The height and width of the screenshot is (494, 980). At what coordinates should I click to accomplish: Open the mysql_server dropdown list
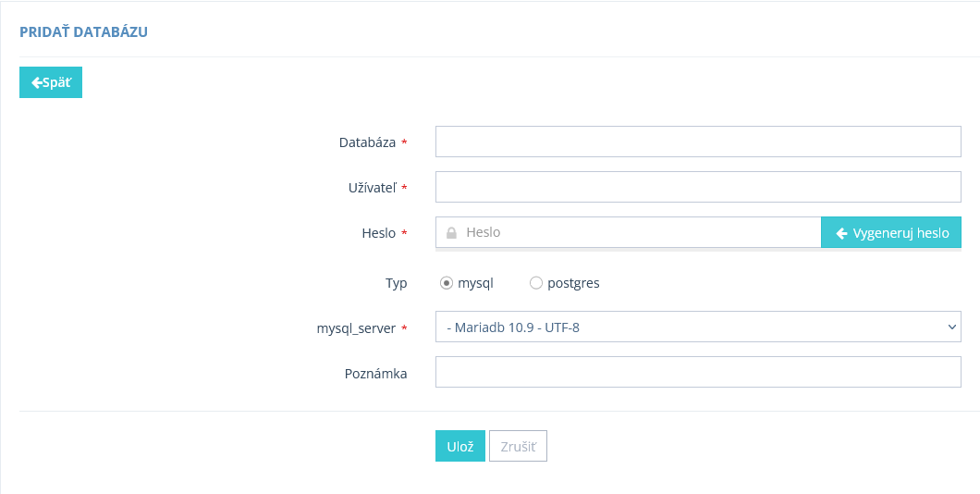click(x=698, y=327)
